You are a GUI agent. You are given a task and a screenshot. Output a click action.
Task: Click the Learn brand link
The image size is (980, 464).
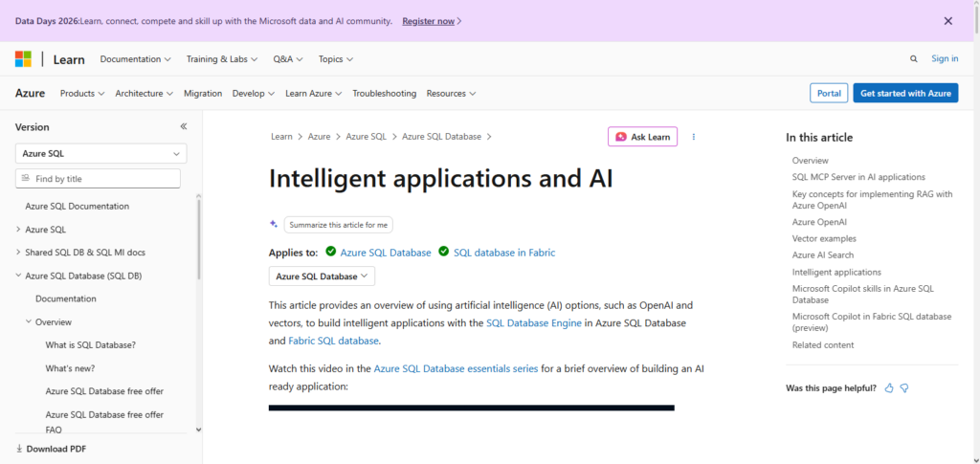69,59
